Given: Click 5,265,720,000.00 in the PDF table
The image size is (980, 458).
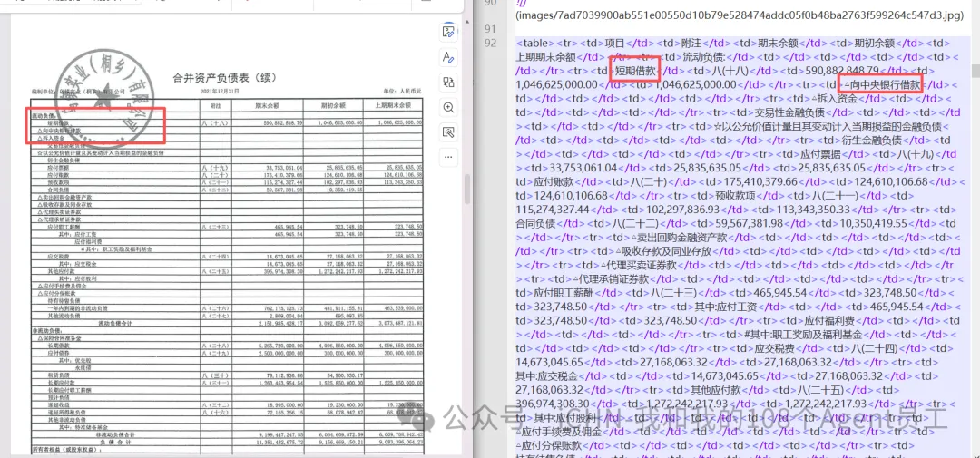Looking at the screenshot, I should pyautogui.click(x=279, y=345).
